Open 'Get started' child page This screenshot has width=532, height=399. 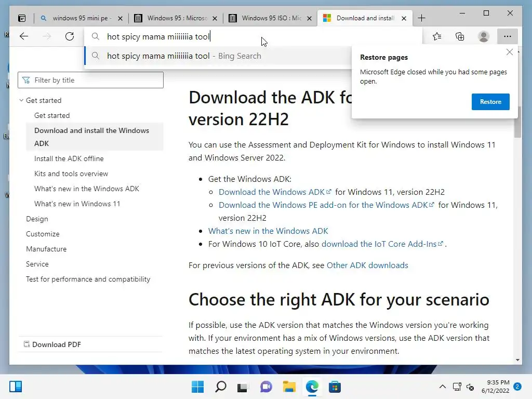(x=52, y=115)
